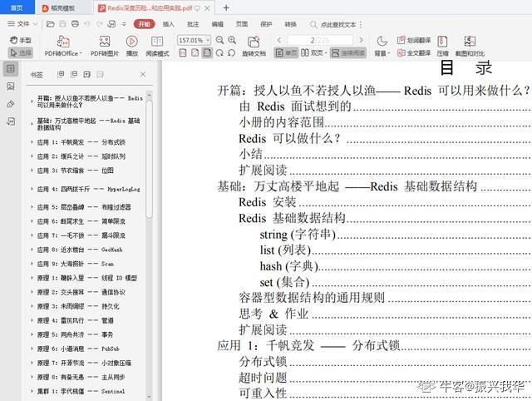Click 旋转文档 rotate document tool
This screenshot has height=401, width=532.
click(254, 46)
